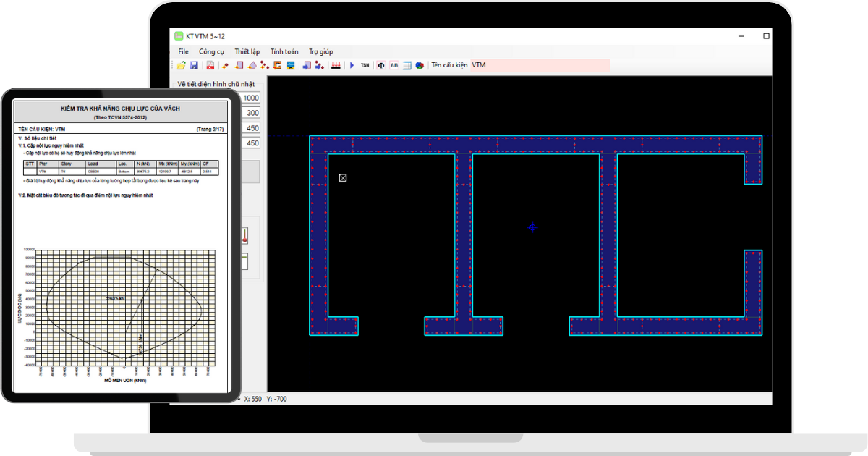Run calculation with blue play arrow

tap(352, 65)
